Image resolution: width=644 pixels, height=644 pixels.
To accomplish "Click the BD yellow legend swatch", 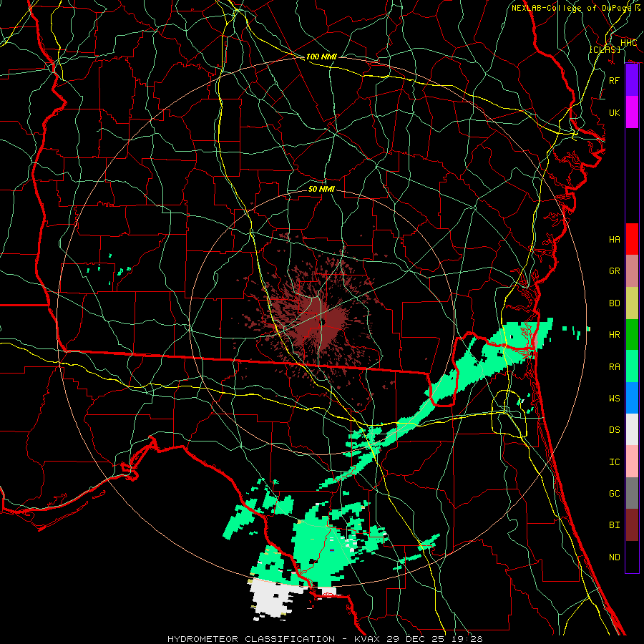I will (x=632, y=303).
